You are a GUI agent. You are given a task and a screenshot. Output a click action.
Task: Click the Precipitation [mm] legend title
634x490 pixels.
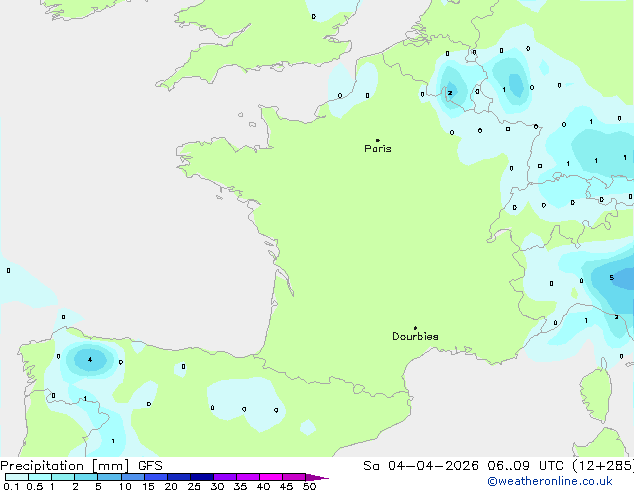pyautogui.click(x=63, y=466)
